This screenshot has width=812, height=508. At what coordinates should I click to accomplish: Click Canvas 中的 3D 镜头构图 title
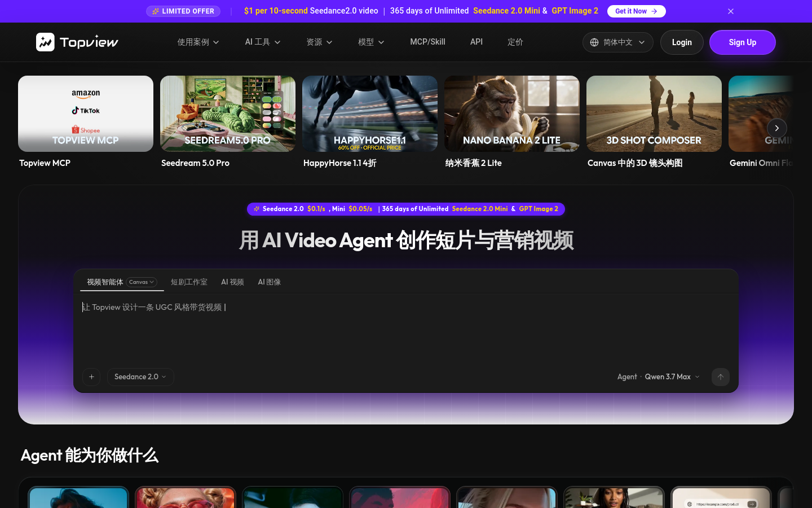(635, 163)
